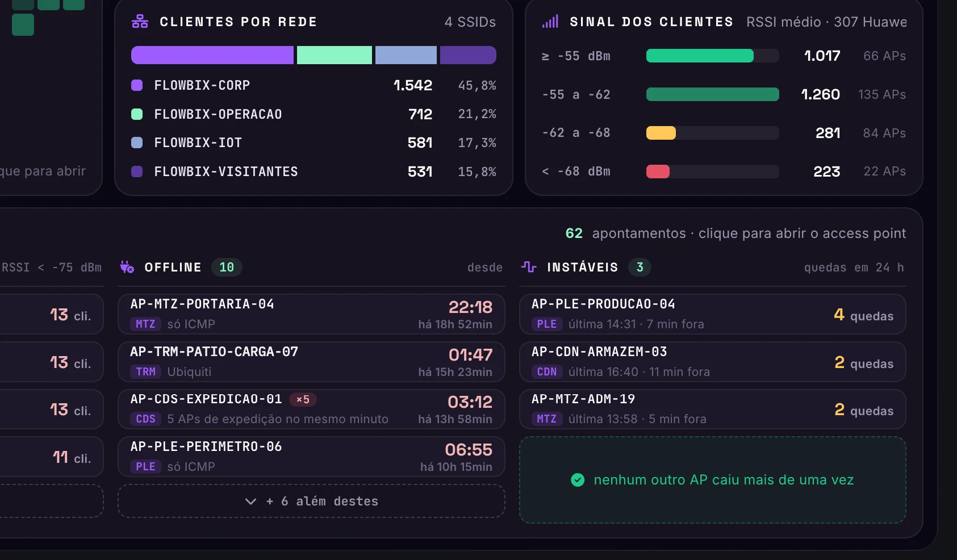This screenshot has width=957, height=560.
Task: Click the percentage '15,8%'
Action: [x=477, y=172]
